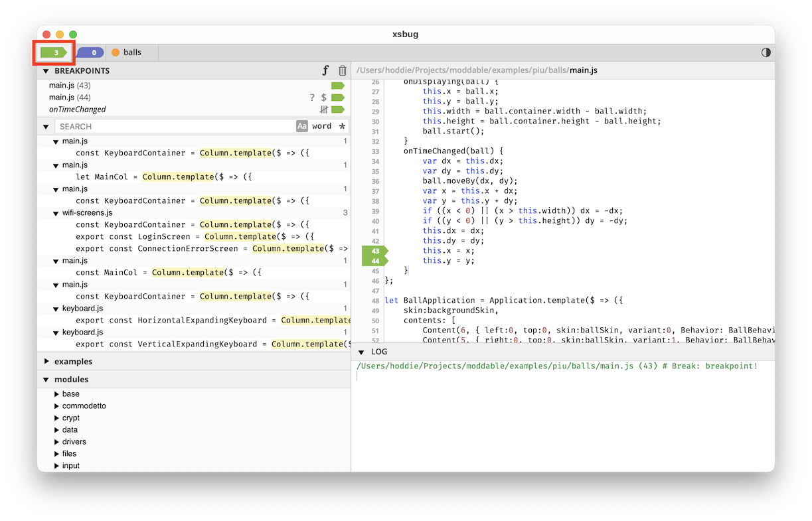Toggle case-sensitive Aa search option

tap(302, 126)
